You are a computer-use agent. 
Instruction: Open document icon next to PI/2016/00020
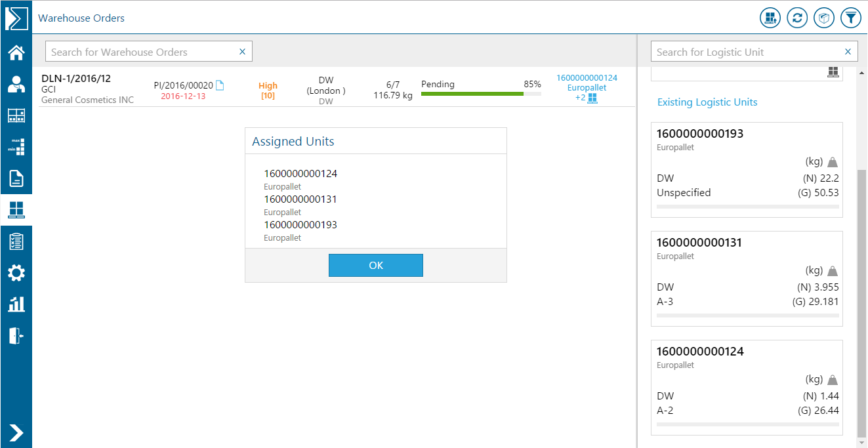coord(220,85)
